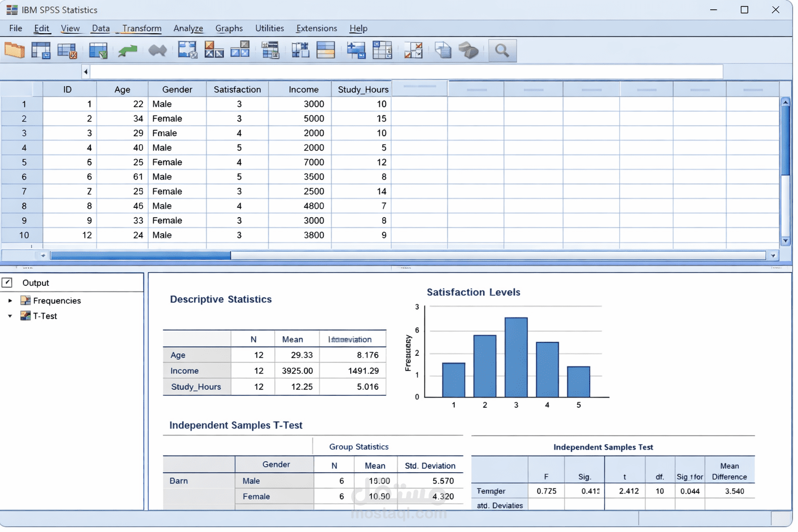Open a data file with the folder icon
Image resolution: width=798 pixels, height=532 pixels.
(x=15, y=50)
